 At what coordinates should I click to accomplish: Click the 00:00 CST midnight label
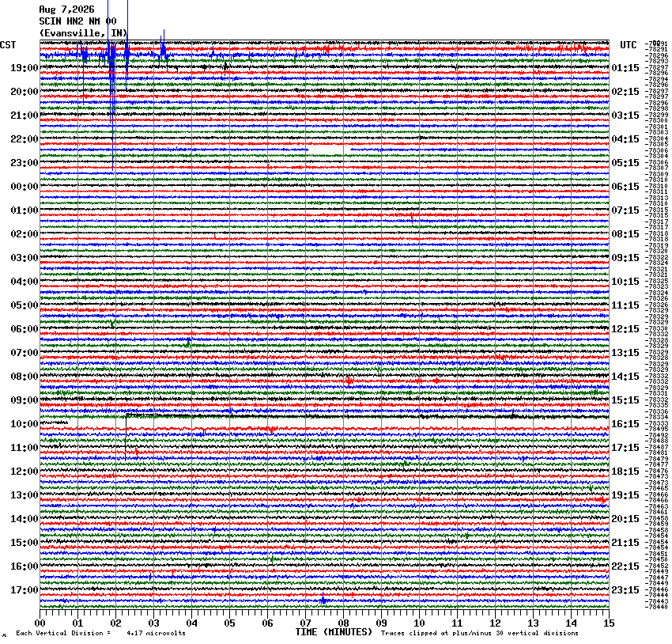click(x=24, y=187)
